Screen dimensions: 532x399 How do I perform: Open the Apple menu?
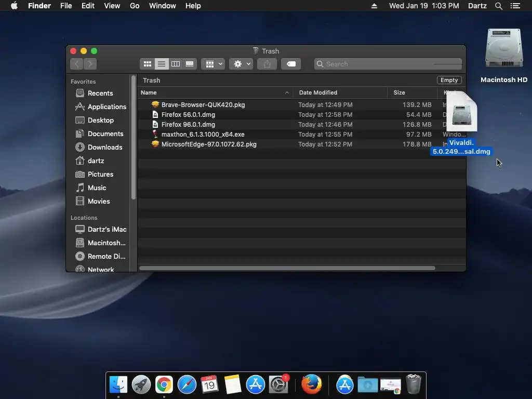(x=14, y=6)
